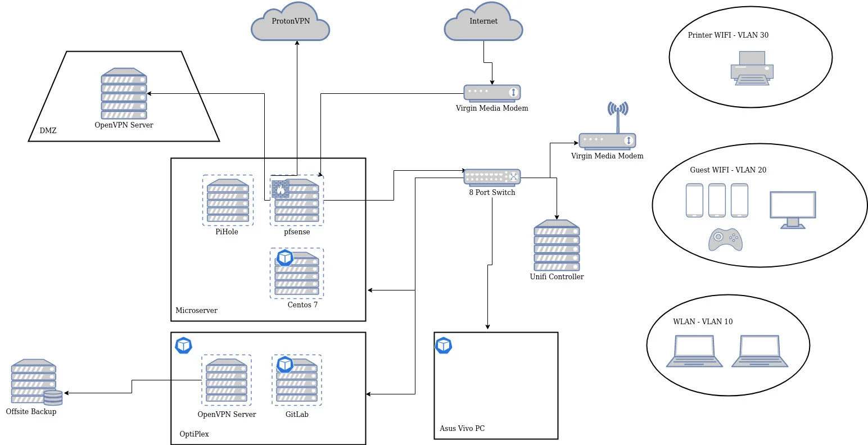This screenshot has width=868, height=445.
Task: Select the game controller in Guest WIFI
Action: coord(725,239)
